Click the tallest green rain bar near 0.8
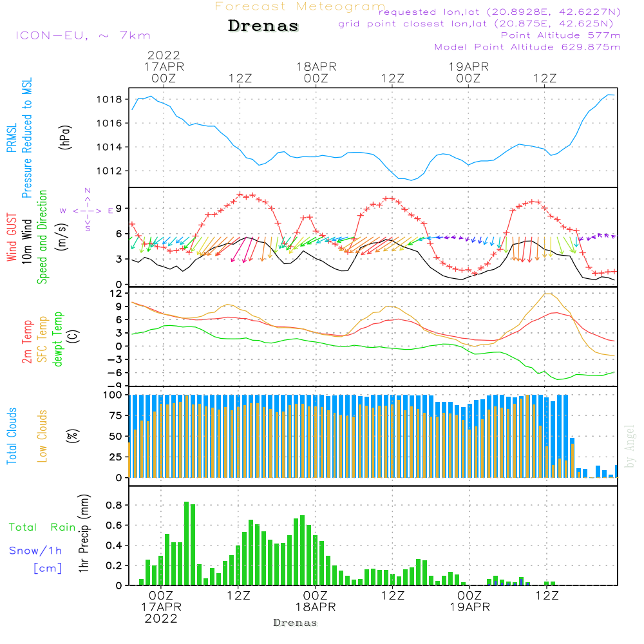 pyautogui.click(x=187, y=544)
